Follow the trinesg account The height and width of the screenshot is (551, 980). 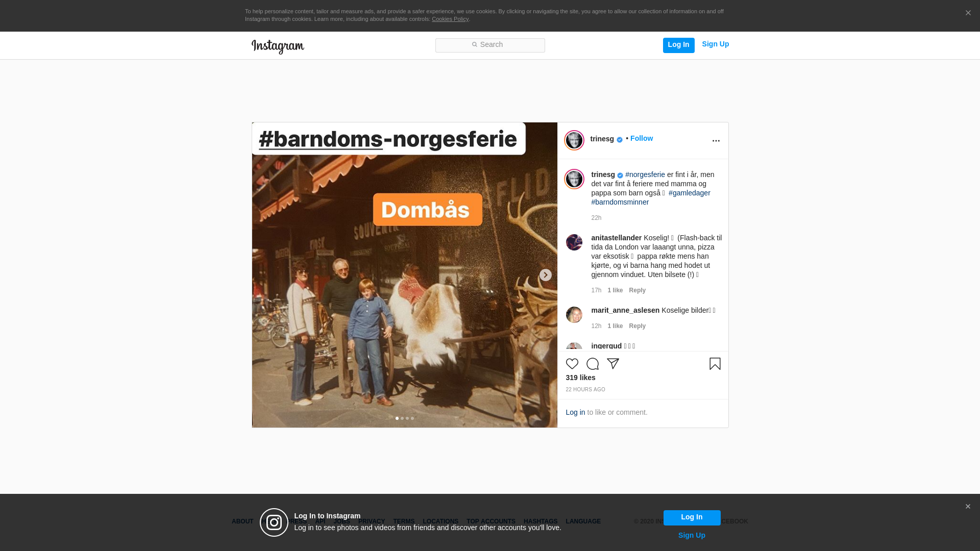pos(641,138)
